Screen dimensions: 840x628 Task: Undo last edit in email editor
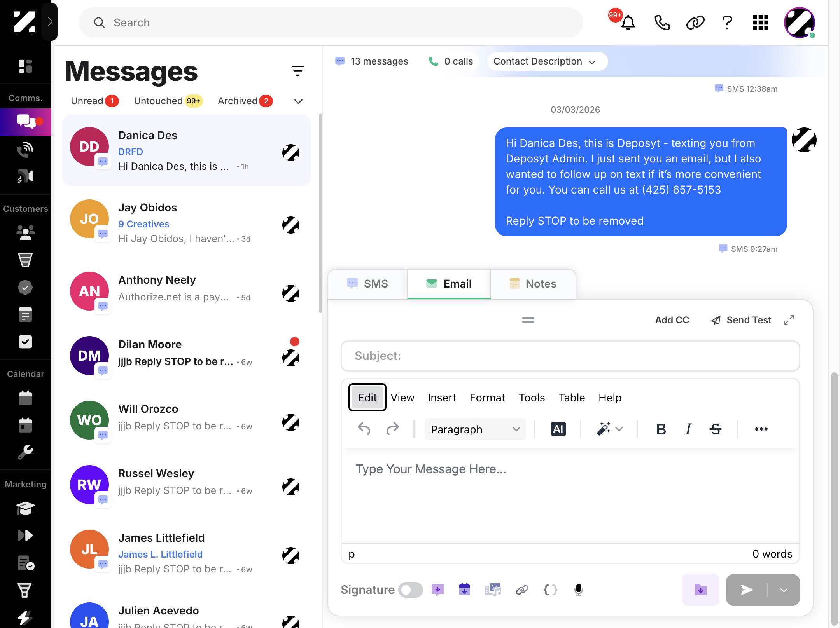pos(364,429)
